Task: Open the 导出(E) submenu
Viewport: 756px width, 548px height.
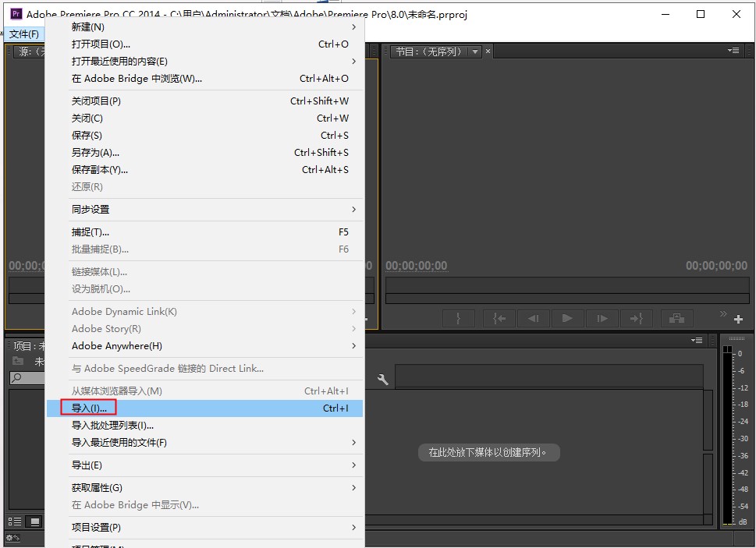Action: click(205, 465)
